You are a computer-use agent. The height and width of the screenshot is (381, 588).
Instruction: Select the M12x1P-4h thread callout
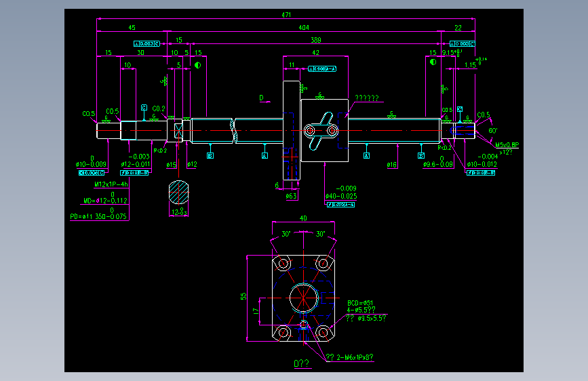pos(111,184)
